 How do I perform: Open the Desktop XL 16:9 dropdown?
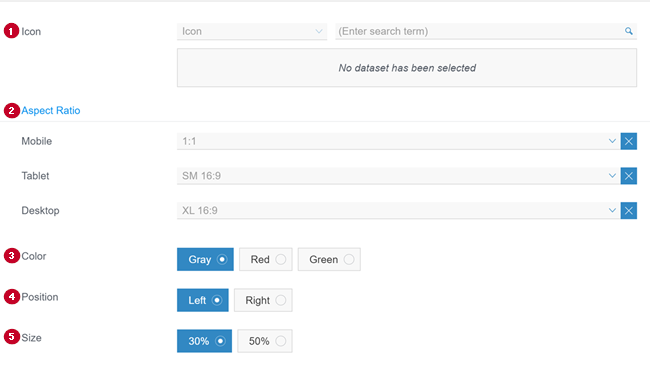(398, 211)
